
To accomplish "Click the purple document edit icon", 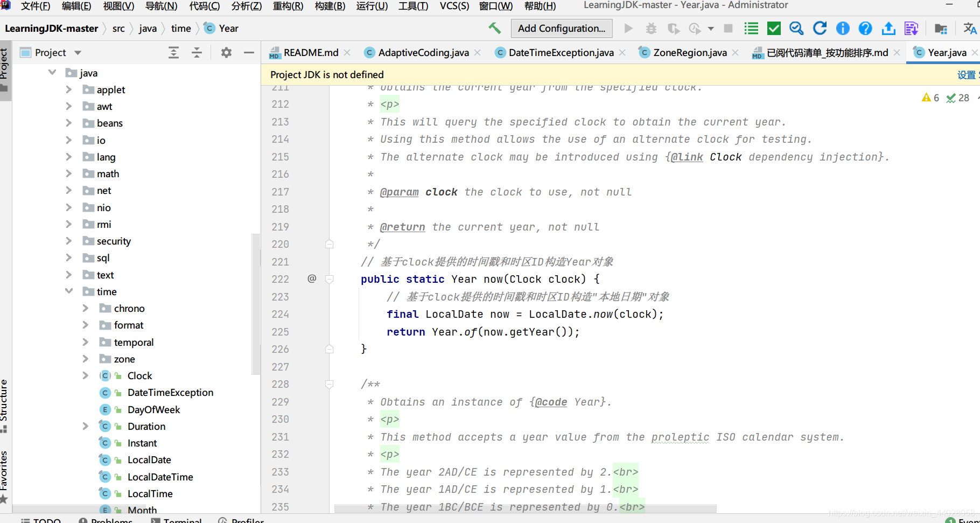I will [x=911, y=28].
